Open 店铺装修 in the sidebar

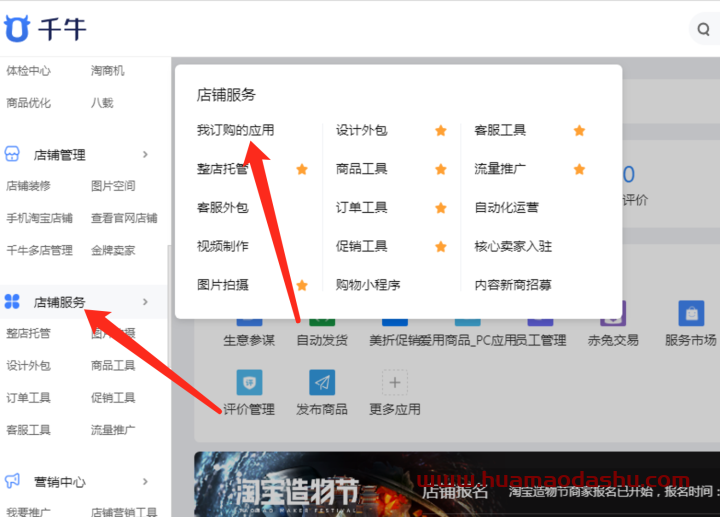pyautogui.click(x=28, y=186)
